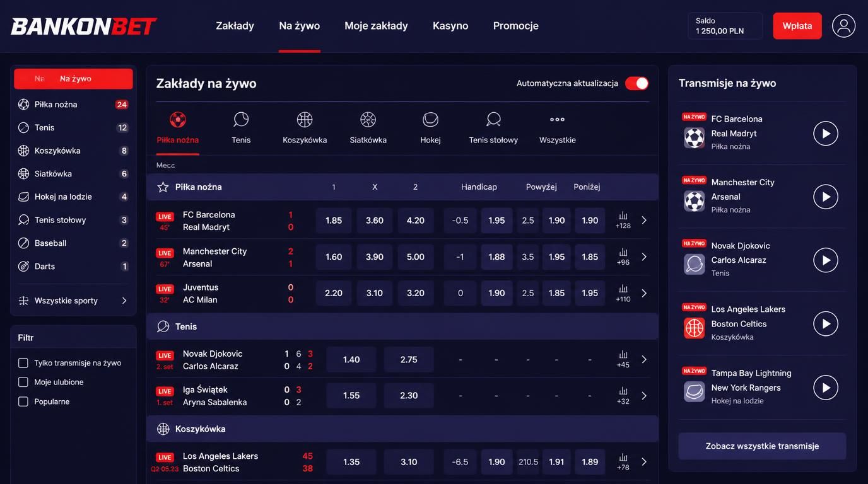
Task: Open Promocje in top navigation
Action: pos(516,26)
